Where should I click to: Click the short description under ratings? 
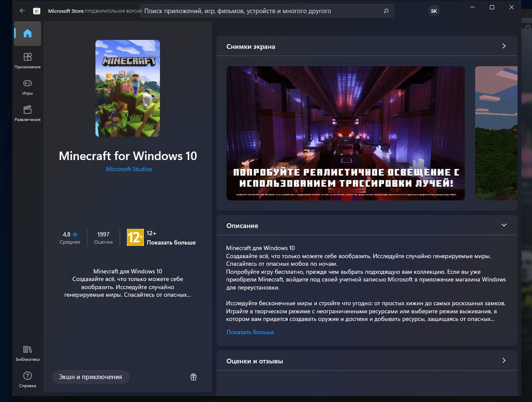(128, 283)
